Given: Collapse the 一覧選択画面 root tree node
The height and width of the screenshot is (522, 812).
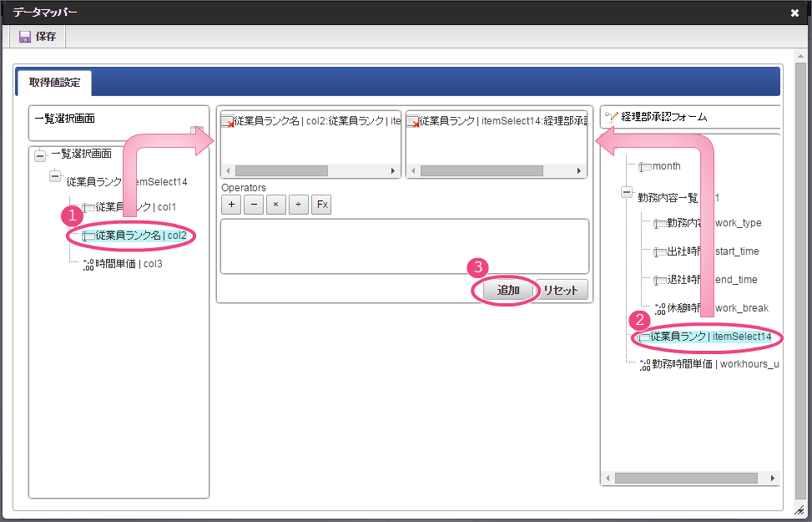Looking at the screenshot, I should [x=40, y=155].
